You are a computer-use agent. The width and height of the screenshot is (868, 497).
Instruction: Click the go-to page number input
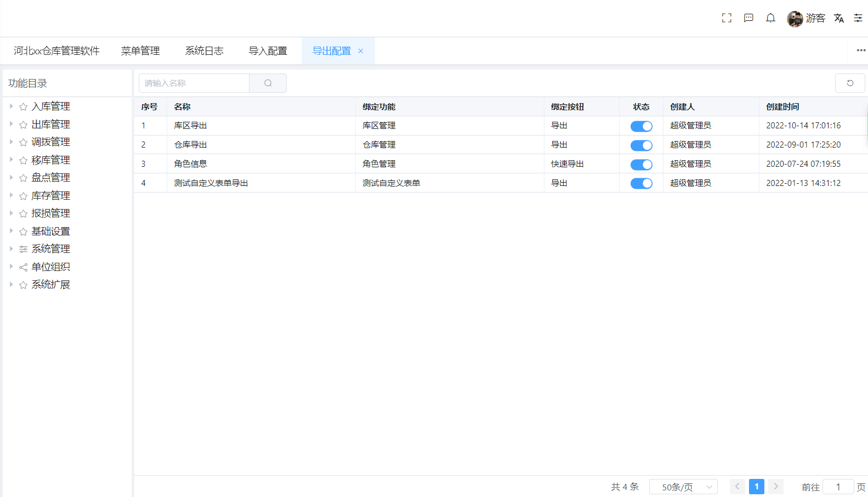coord(838,487)
